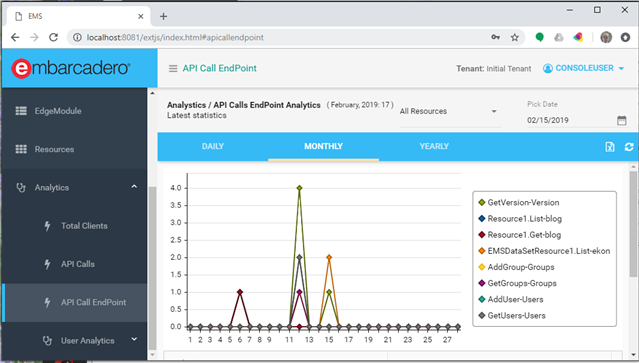Click the Resources grid icon in sidebar
This screenshot has width=639, height=363.
[x=21, y=149]
